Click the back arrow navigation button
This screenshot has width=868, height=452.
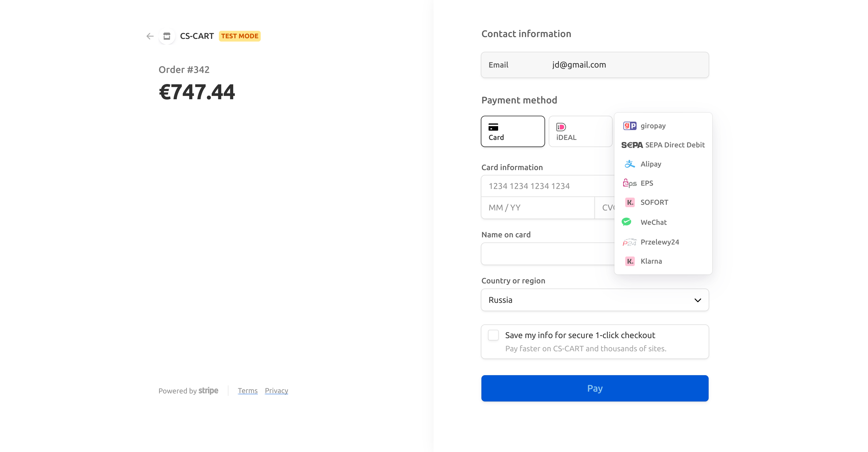click(150, 36)
